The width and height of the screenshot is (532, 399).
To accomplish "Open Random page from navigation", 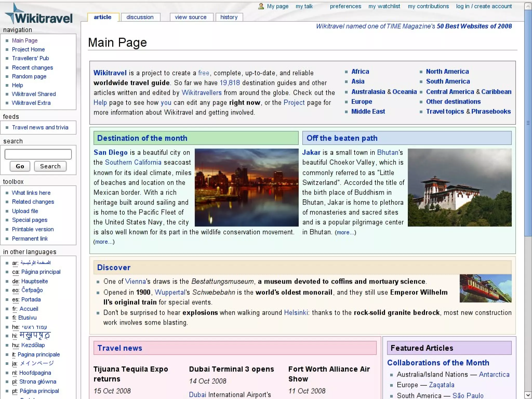I will coord(29,76).
